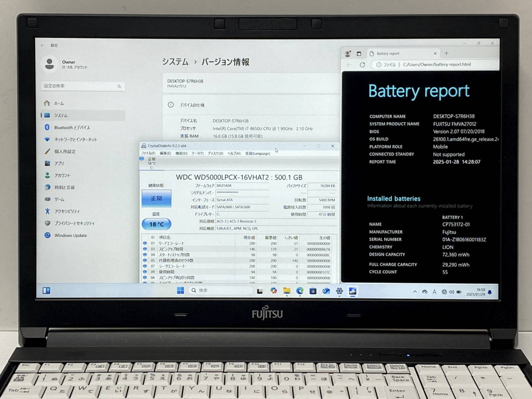This screenshot has height=399, width=532.
Task: Open ディスク(D) menu in CrystalDiskInfo
Action: click(216, 153)
